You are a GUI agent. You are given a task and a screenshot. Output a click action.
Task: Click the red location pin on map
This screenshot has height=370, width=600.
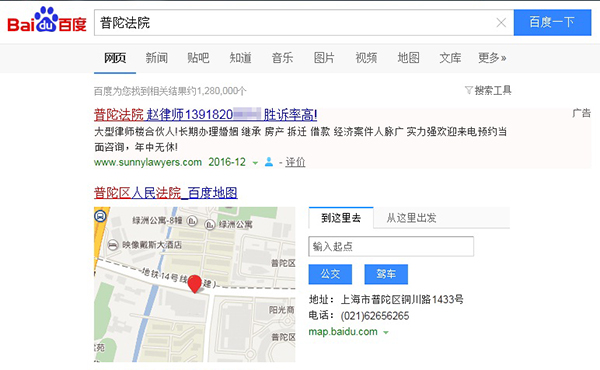[x=195, y=284]
